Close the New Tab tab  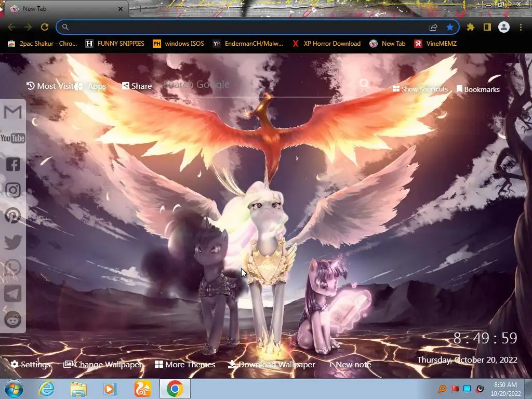pyautogui.click(x=121, y=9)
